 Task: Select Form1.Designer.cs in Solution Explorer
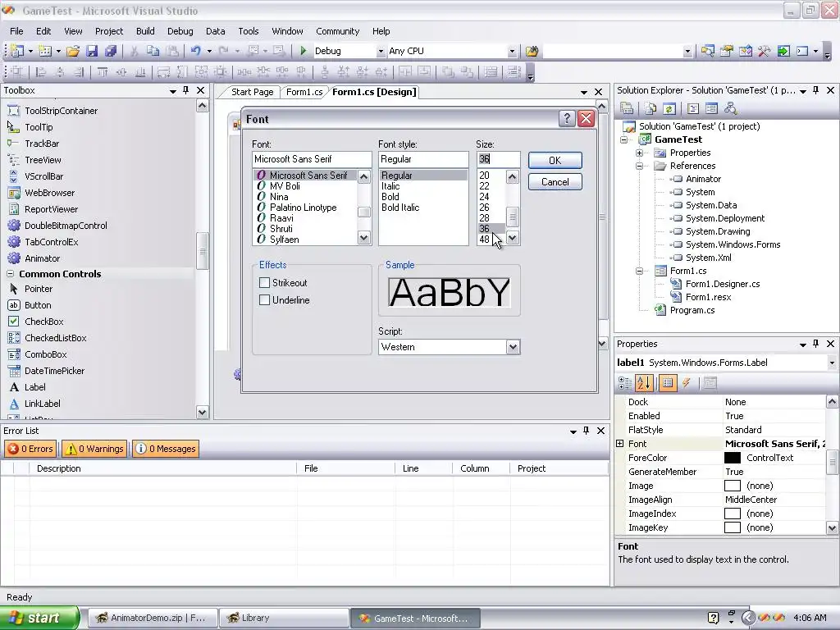[722, 284]
